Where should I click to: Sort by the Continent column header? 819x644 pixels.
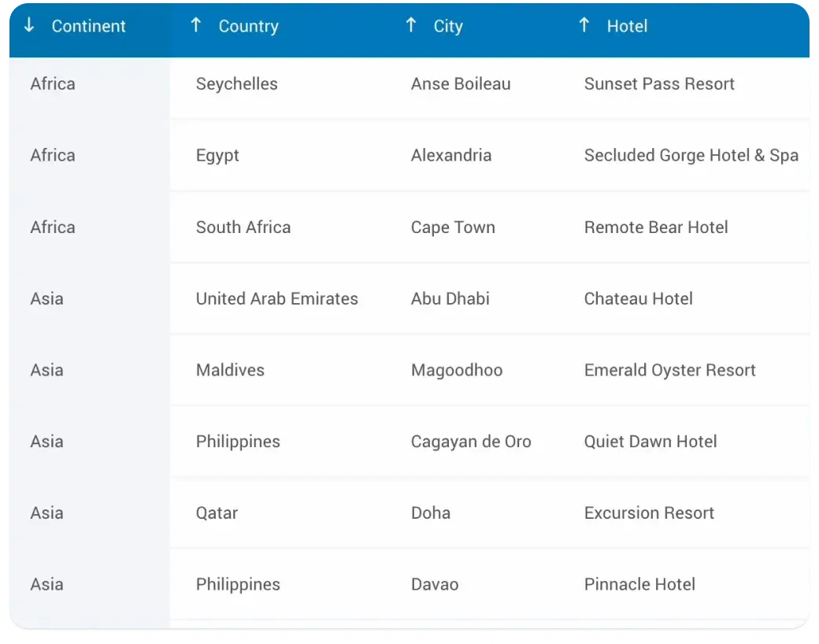click(88, 26)
